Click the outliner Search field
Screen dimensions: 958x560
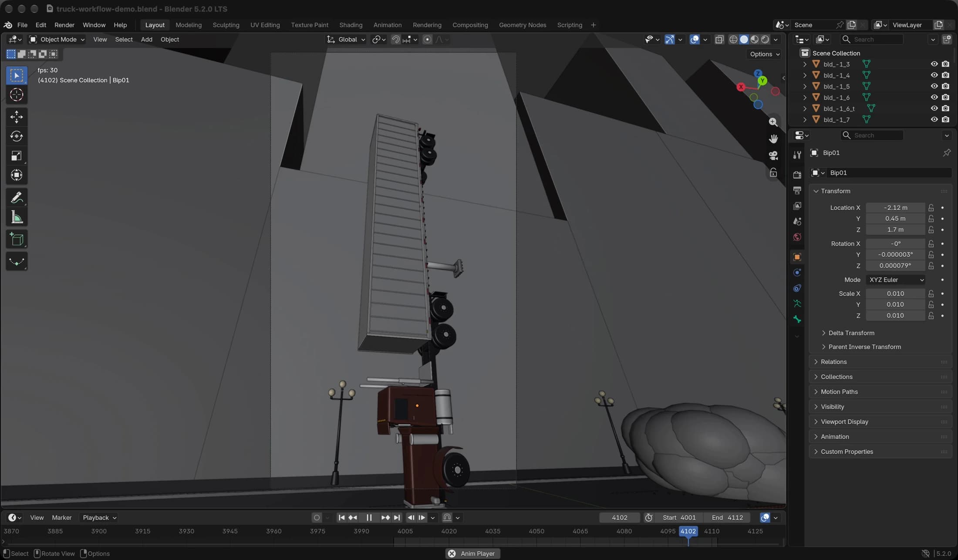(x=871, y=40)
